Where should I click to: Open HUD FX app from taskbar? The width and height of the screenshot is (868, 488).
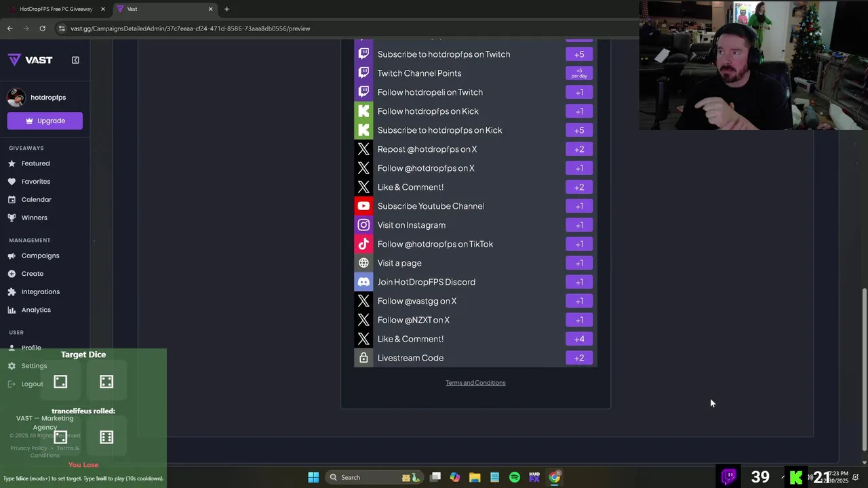[534, 477]
